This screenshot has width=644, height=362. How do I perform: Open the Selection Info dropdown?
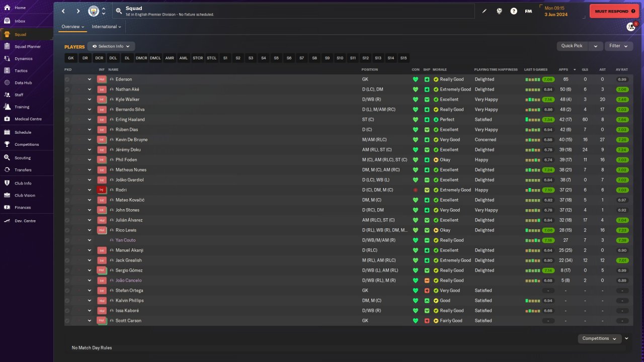(111, 47)
